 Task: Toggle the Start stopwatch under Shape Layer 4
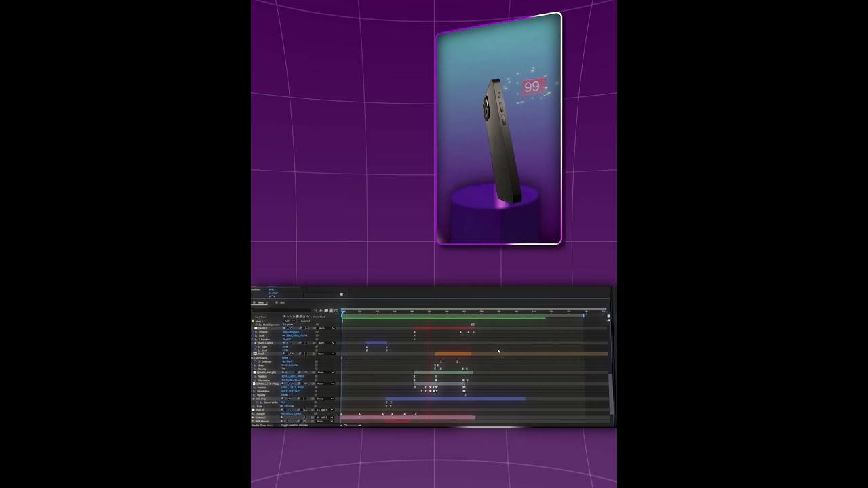(256, 346)
